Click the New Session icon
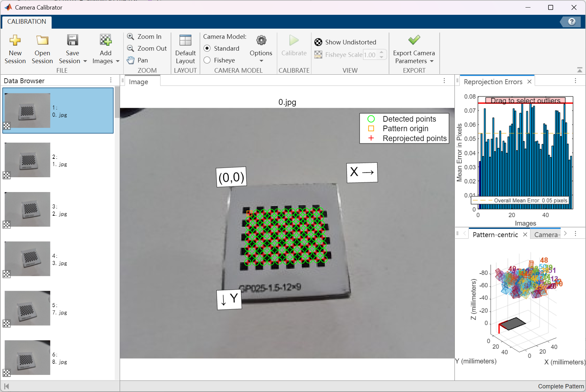The image size is (586, 392). (15, 41)
